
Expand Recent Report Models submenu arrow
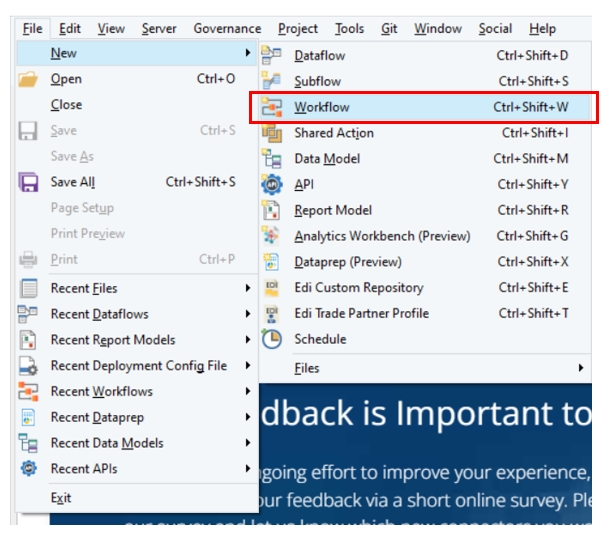(248, 340)
